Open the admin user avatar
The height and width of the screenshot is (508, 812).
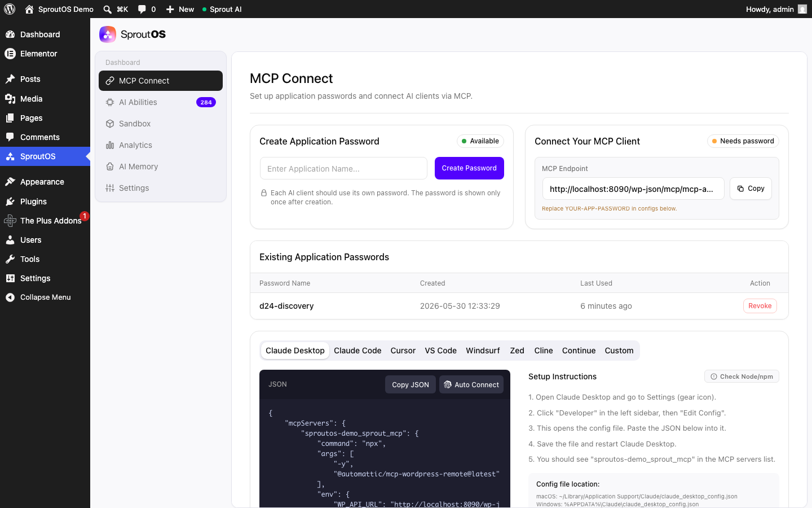[802, 9]
